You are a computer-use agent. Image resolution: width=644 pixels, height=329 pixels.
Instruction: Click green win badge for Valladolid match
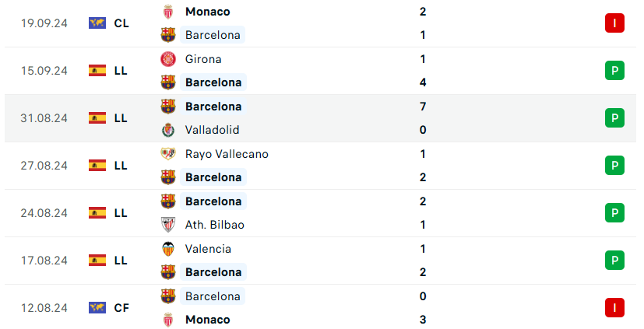(x=614, y=118)
